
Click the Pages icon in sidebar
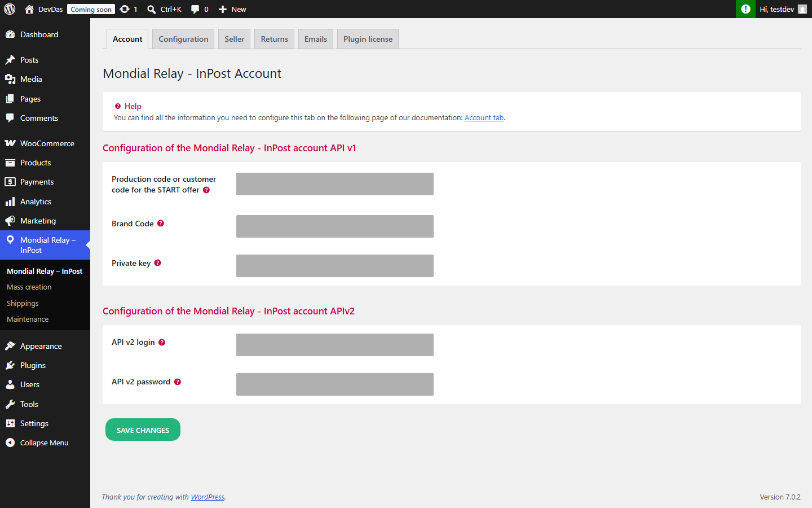pos(10,99)
